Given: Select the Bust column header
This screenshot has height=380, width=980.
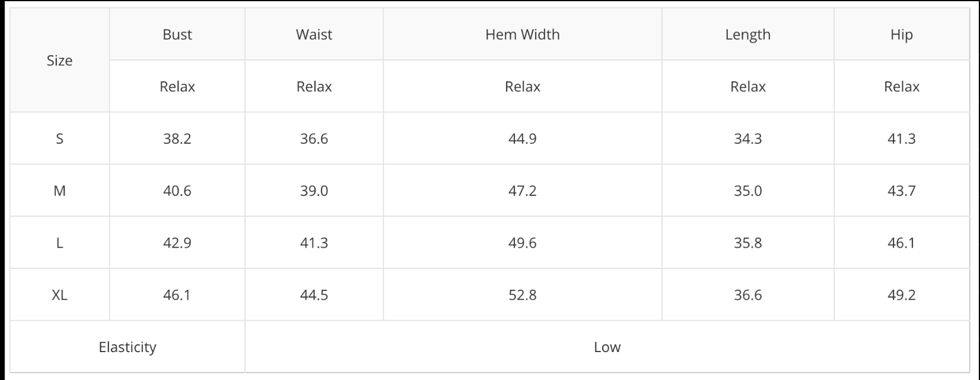Looking at the screenshot, I should tap(177, 34).
